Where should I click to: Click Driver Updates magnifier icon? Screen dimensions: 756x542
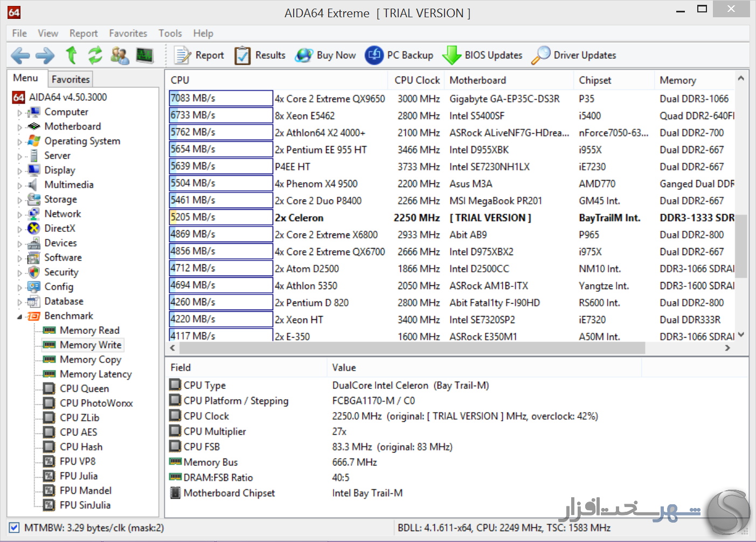(540, 55)
